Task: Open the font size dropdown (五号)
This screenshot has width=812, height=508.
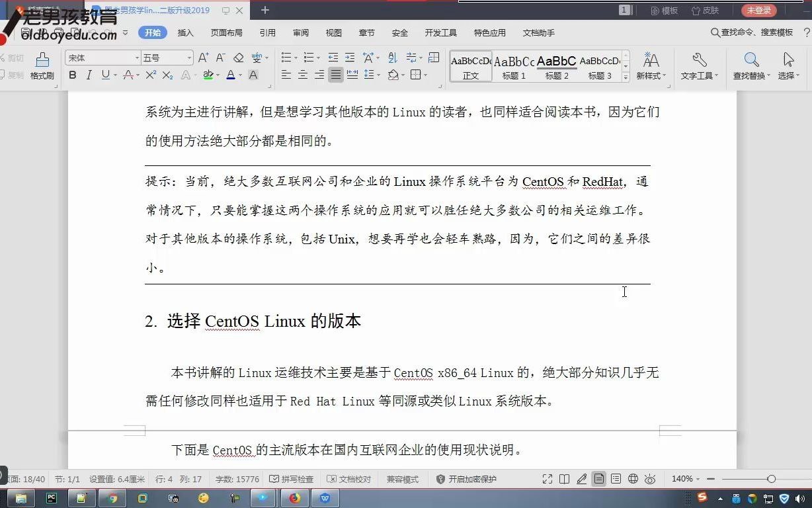Action: (x=189, y=58)
